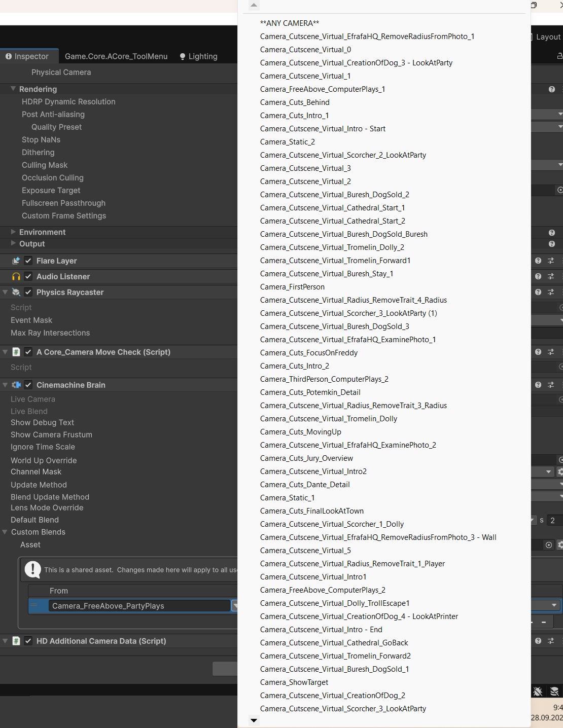Switch to the Lighting tab
The width and height of the screenshot is (563, 728).
(202, 56)
